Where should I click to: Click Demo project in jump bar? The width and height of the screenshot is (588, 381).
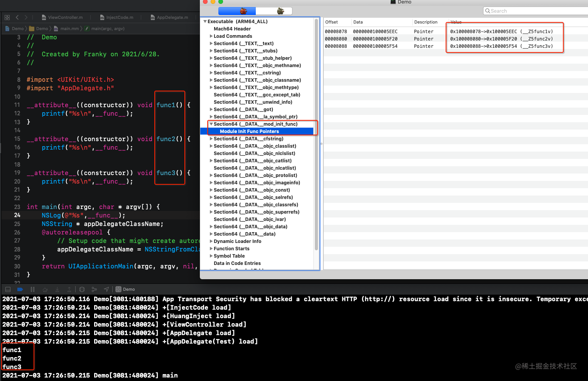click(15, 29)
